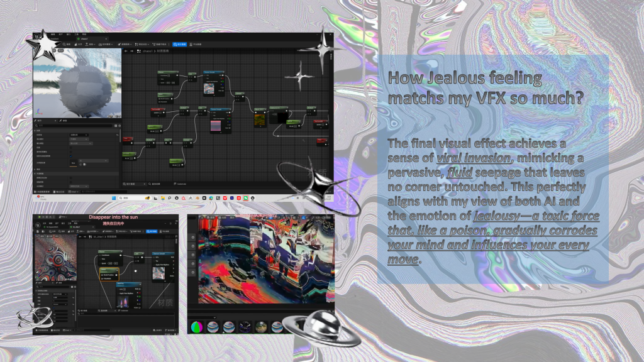
Task: Switch to the chaos1 editor tab
Action: point(83,38)
